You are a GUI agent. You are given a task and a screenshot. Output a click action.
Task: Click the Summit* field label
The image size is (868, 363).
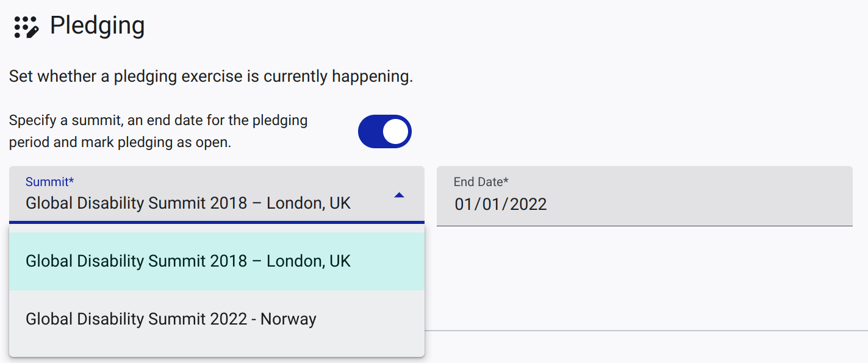pyautogui.click(x=49, y=181)
